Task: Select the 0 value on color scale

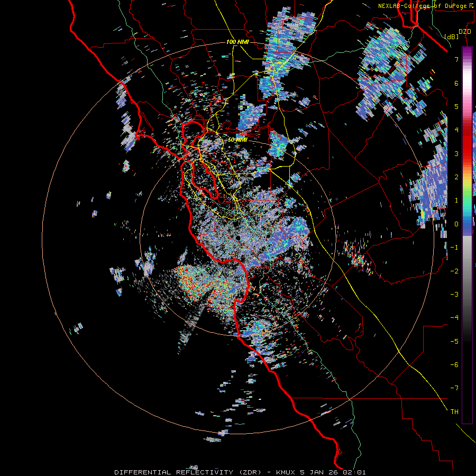Action: click(x=456, y=224)
